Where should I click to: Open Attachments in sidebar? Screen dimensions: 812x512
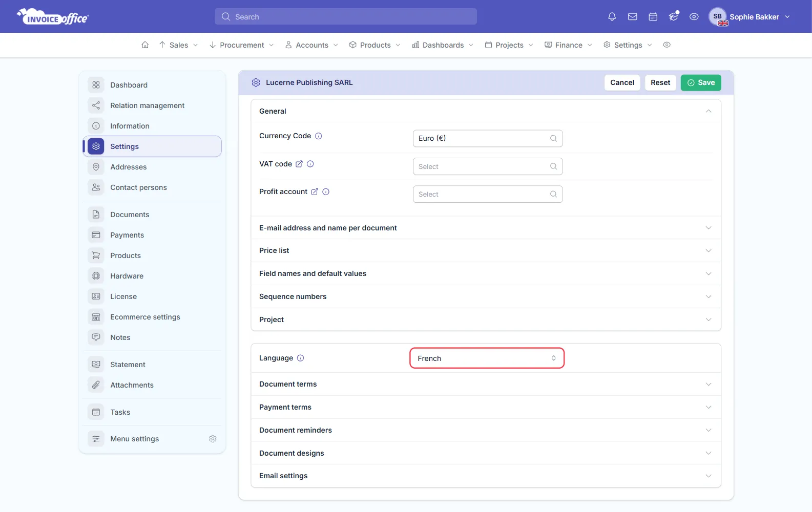click(152, 385)
